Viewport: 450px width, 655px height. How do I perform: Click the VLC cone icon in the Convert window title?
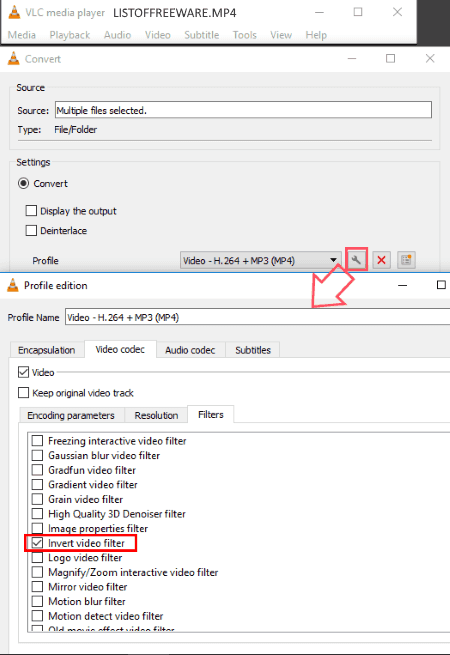pyautogui.click(x=13, y=58)
